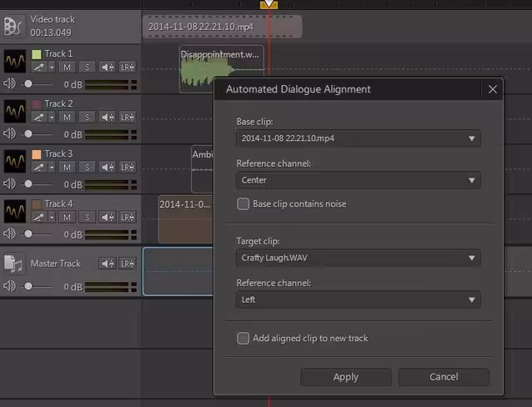Open Track 4 speaker effects icon
This screenshot has height=407, width=532.
pos(108,217)
